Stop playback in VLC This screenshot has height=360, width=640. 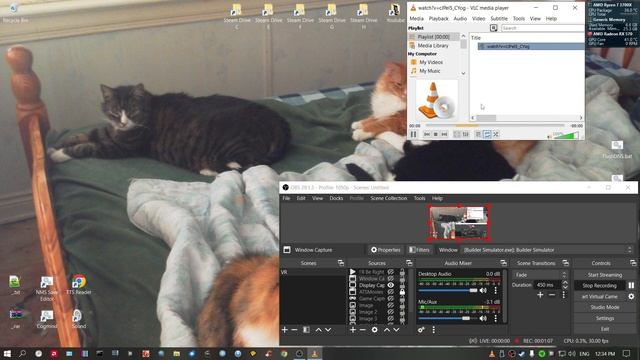(436, 134)
